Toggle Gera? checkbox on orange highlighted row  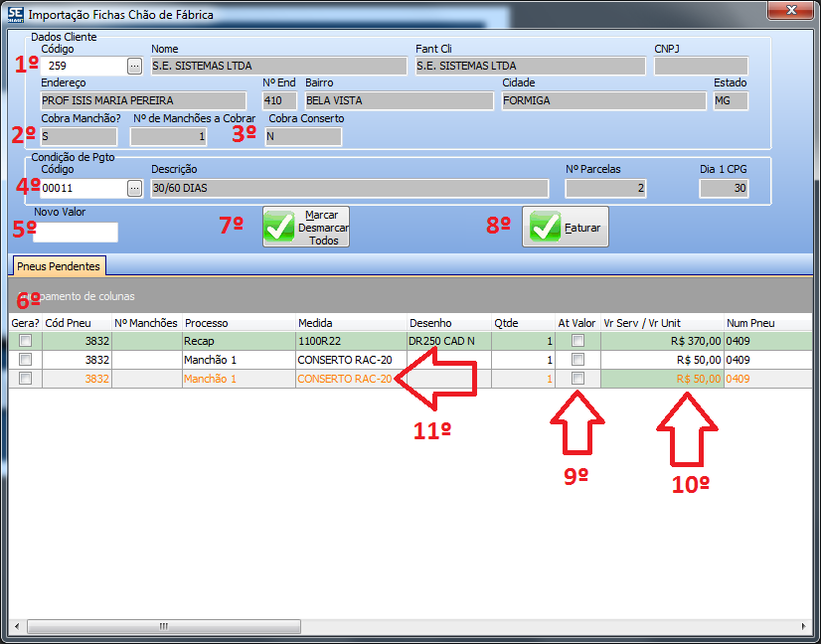[x=26, y=379]
